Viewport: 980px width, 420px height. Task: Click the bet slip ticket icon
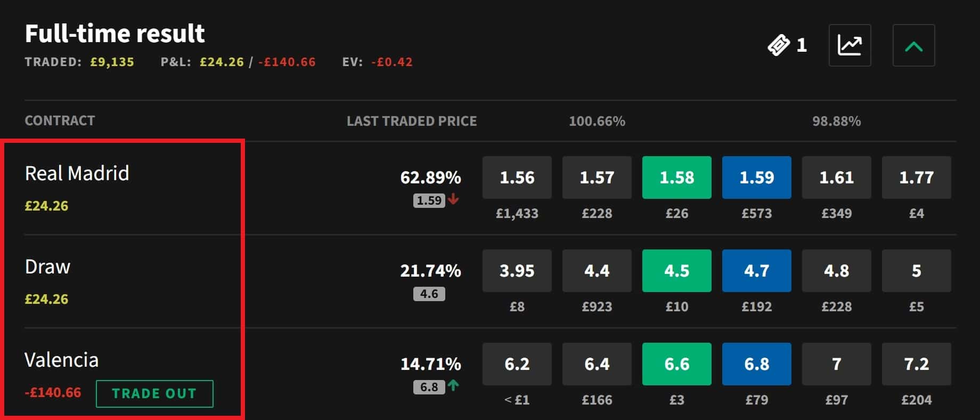(779, 45)
